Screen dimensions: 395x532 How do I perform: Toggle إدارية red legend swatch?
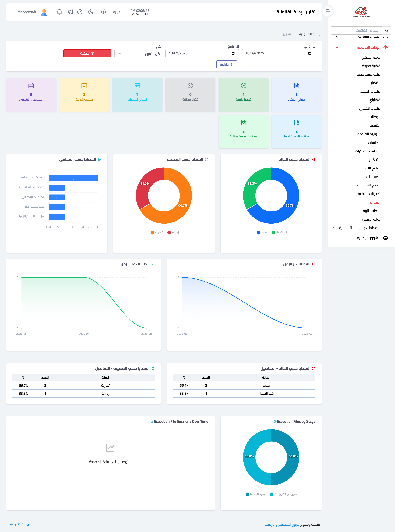point(169,232)
